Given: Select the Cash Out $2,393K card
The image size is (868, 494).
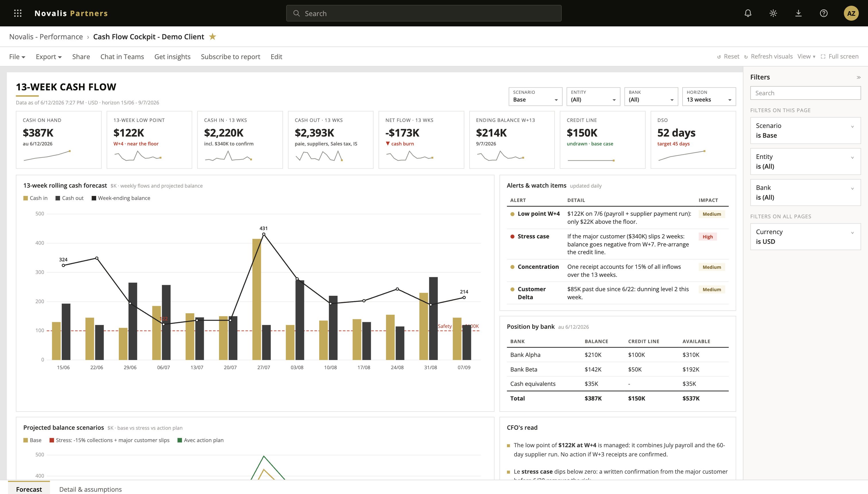Looking at the screenshot, I should pos(331,140).
